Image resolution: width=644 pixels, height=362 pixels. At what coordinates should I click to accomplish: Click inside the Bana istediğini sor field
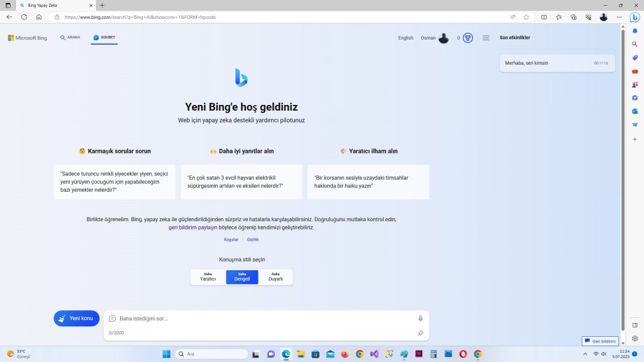coord(252,318)
